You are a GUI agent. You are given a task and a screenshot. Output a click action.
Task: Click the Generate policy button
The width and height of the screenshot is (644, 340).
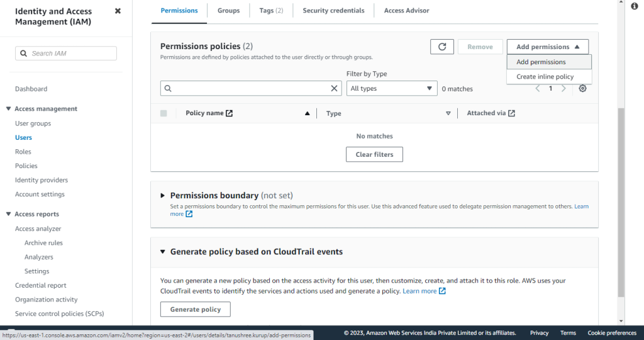coord(196,309)
